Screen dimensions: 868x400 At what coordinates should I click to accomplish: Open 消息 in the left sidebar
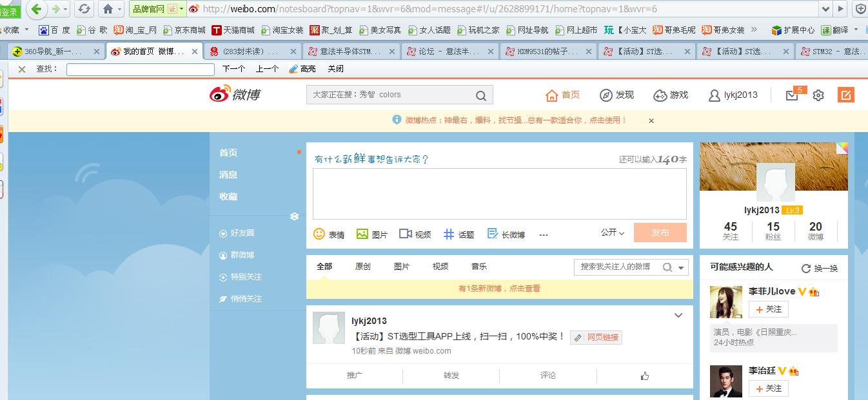[x=228, y=175]
